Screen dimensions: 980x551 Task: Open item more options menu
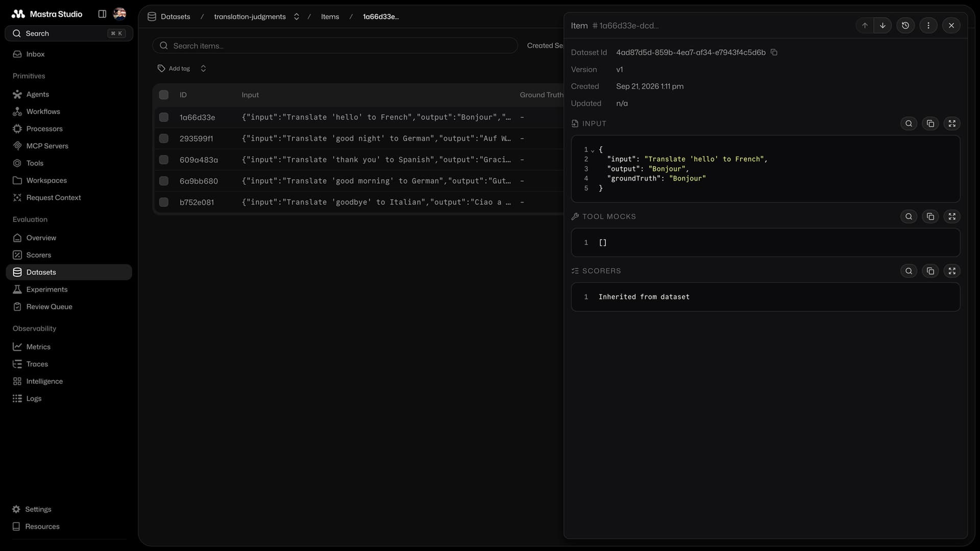click(x=928, y=26)
